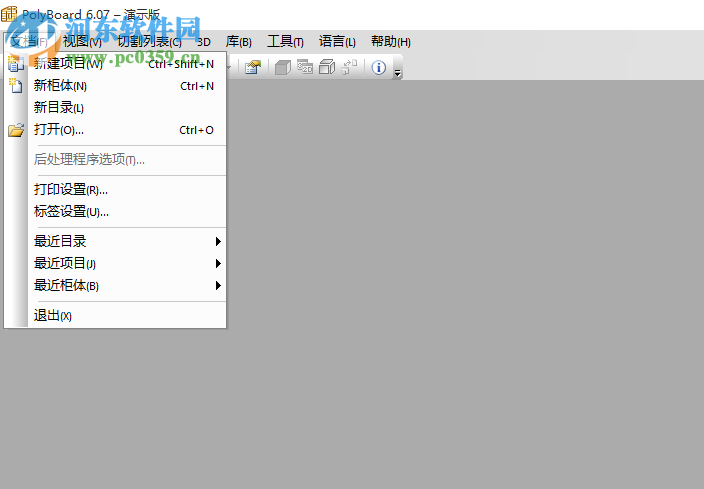Expand the 最近柜体(B) submenu
The image size is (704, 489).
115,286
